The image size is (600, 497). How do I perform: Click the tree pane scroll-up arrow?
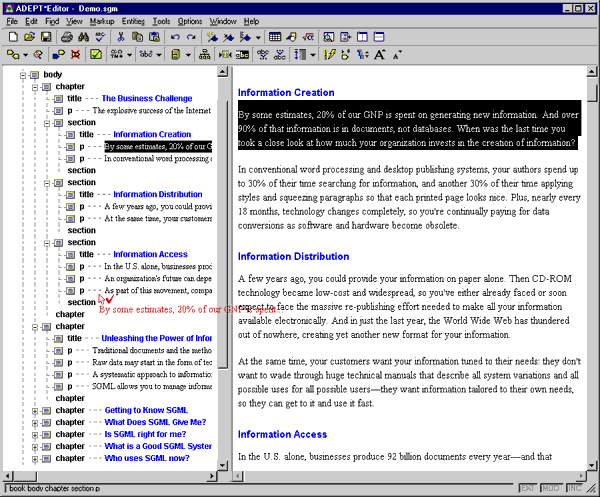click(x=223, y=72)
